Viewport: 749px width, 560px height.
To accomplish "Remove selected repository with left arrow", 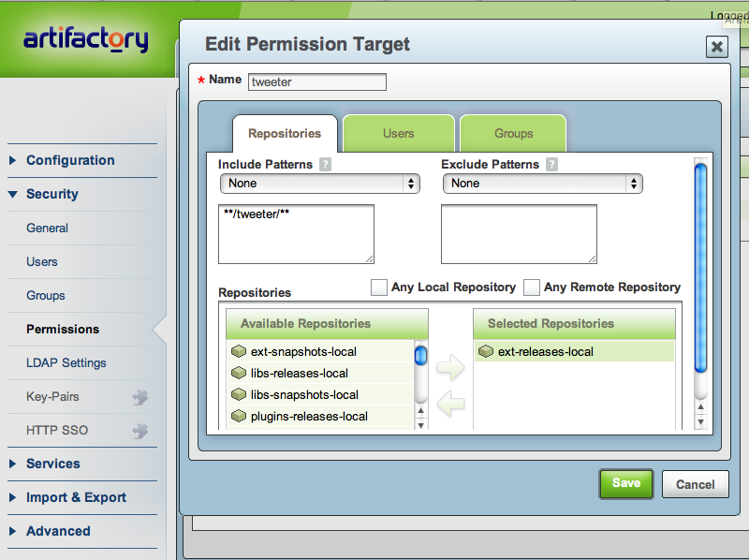I will (450, 404).
